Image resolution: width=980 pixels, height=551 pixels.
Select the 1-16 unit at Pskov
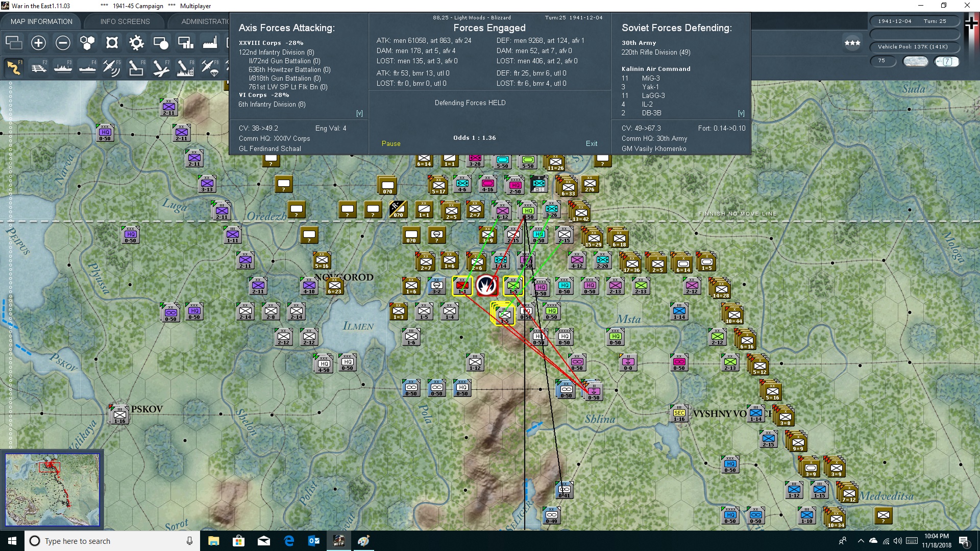tap(119, 415)
